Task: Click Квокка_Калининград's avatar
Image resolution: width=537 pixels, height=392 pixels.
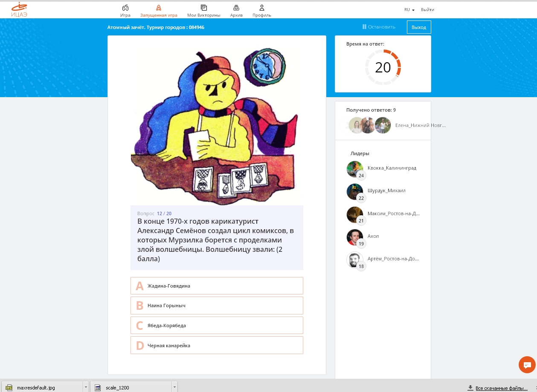Action: pyautogui.click(x=355, y=169)
